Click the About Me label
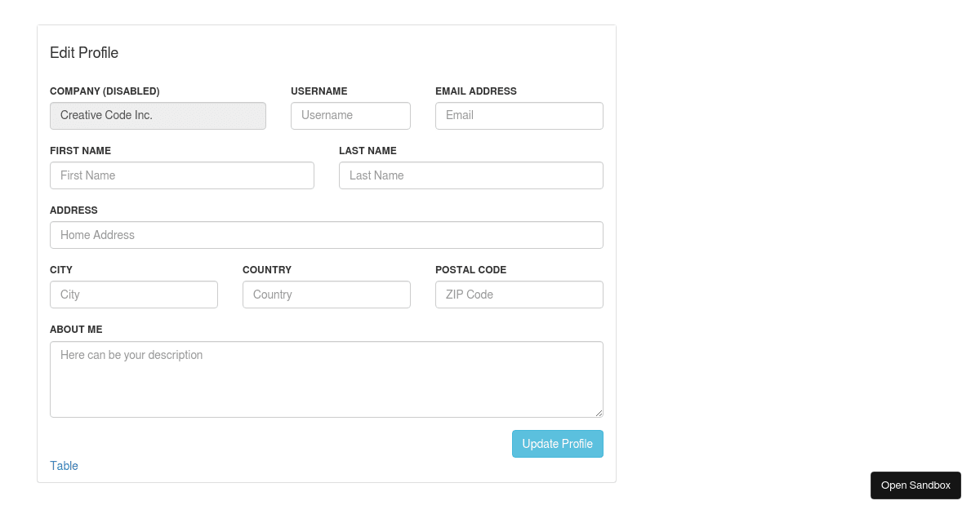Screen dimensions: 980x514 click(76, 329)
